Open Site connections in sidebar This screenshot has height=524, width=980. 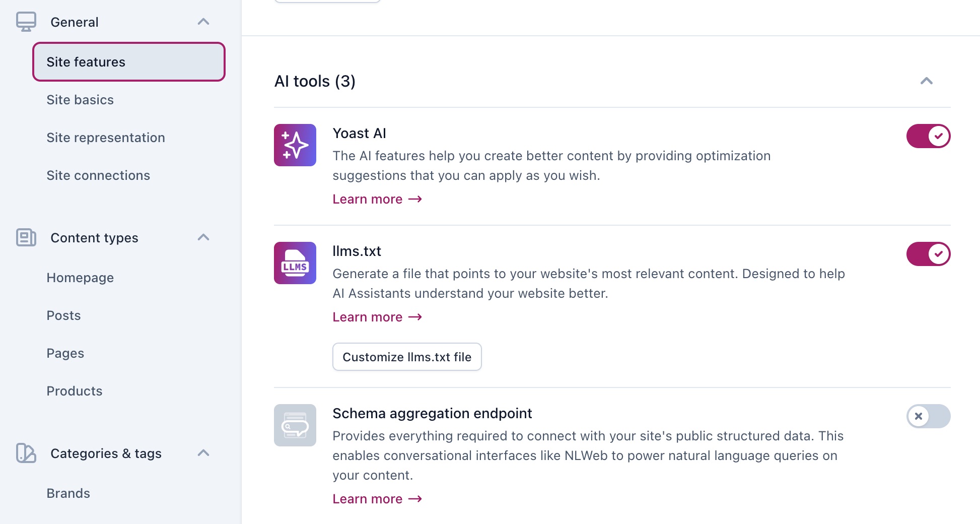(x=98, y=175)
